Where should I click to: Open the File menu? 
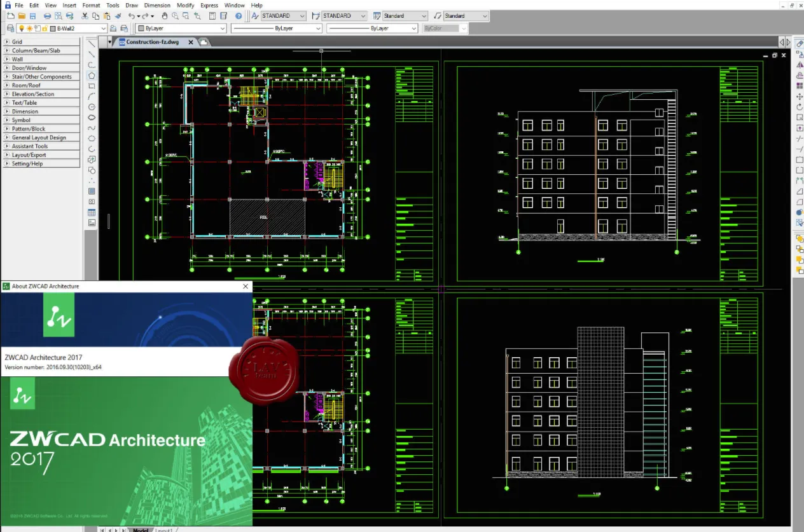(x=18, y=5)
